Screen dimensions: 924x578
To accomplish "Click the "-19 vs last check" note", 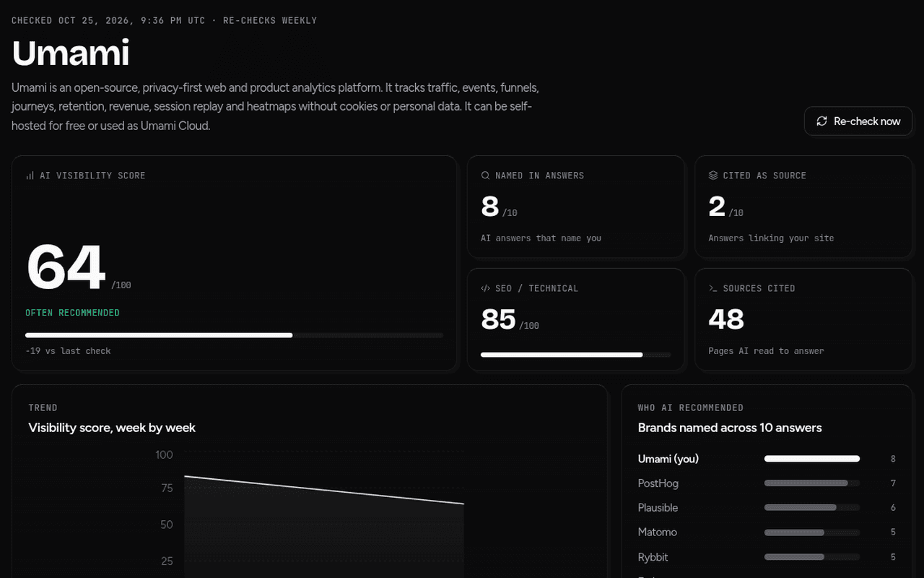I will 68,351.
